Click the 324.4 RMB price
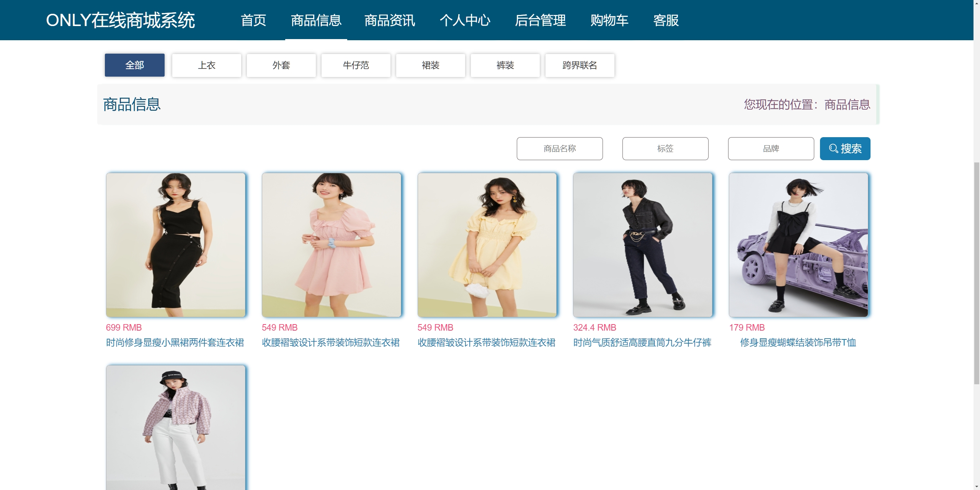This screenshot has width=980, height=490. [x=595, y=328]
